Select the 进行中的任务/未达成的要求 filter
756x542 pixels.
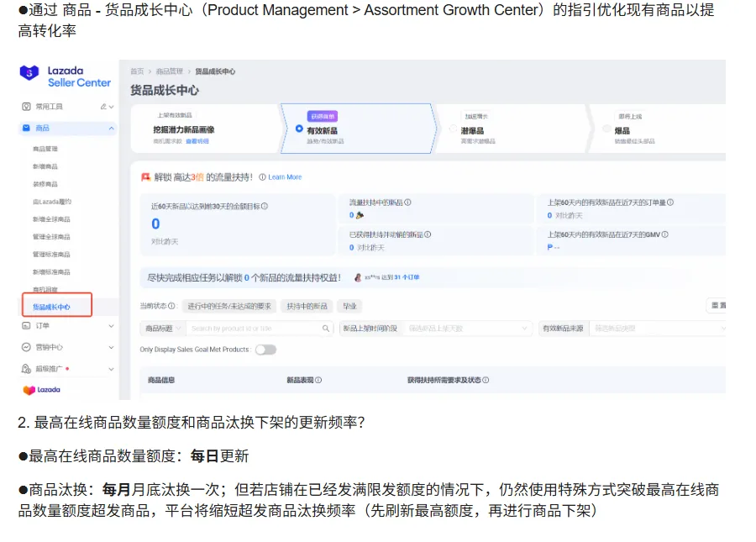(230, 307)
